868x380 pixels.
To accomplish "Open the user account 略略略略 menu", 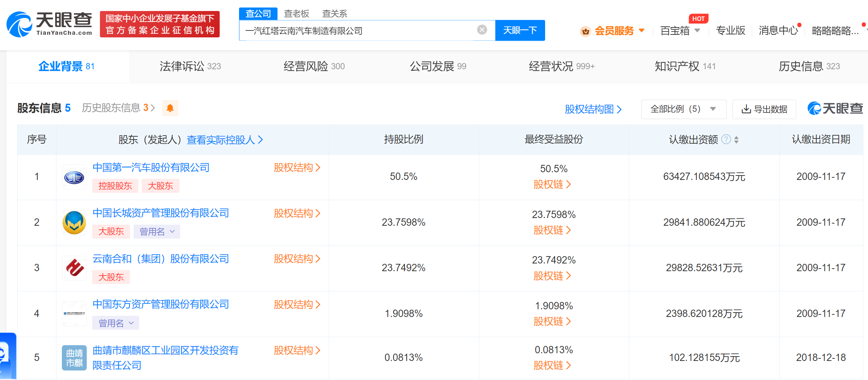I will (x=835, y=31).
